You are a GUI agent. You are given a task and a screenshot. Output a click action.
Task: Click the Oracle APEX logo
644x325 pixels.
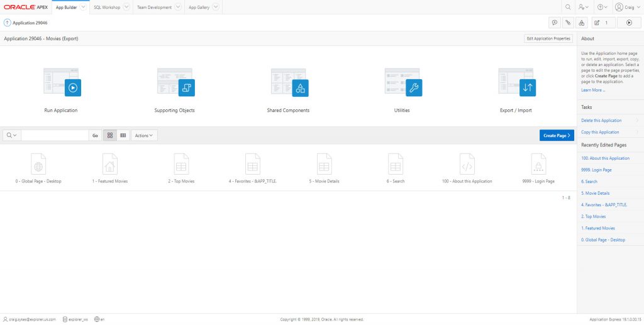click(26, 7)
